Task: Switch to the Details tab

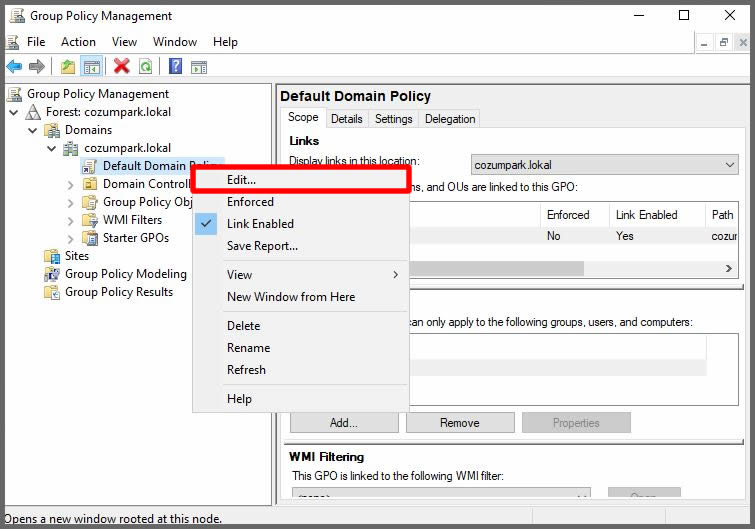Action: pyautogui.click(x=347, y=119)
